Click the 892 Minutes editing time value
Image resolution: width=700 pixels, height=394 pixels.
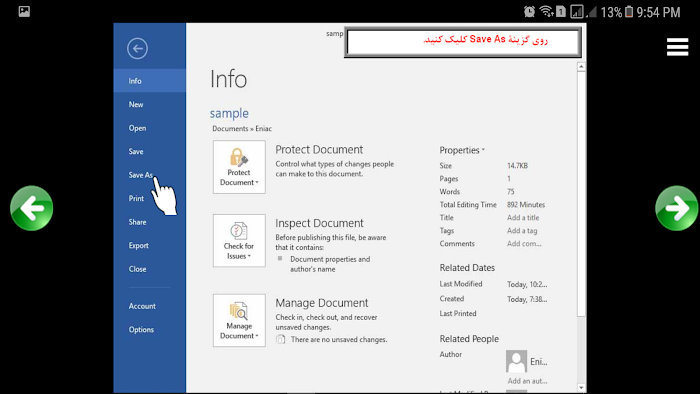point(526,205)
